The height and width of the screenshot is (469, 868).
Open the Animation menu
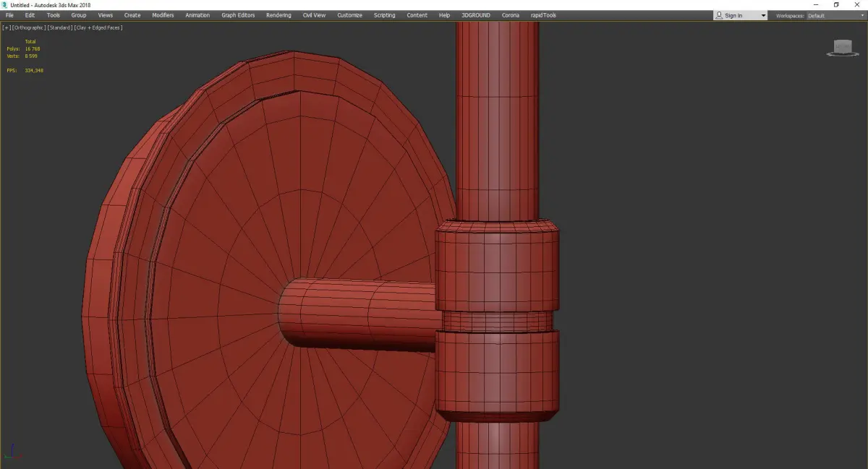click(197, 15)
